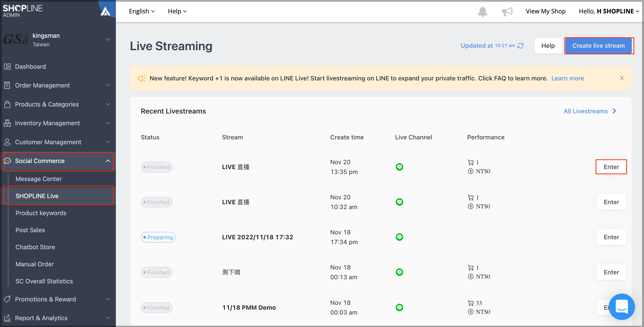644x327 pixels.
Task: Click Updated at 10:21 am text
Action: (488, 46)
